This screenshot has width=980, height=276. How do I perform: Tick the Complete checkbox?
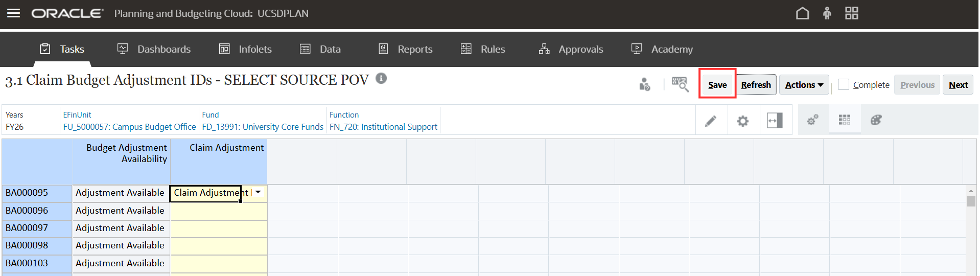tap(844, 84)
